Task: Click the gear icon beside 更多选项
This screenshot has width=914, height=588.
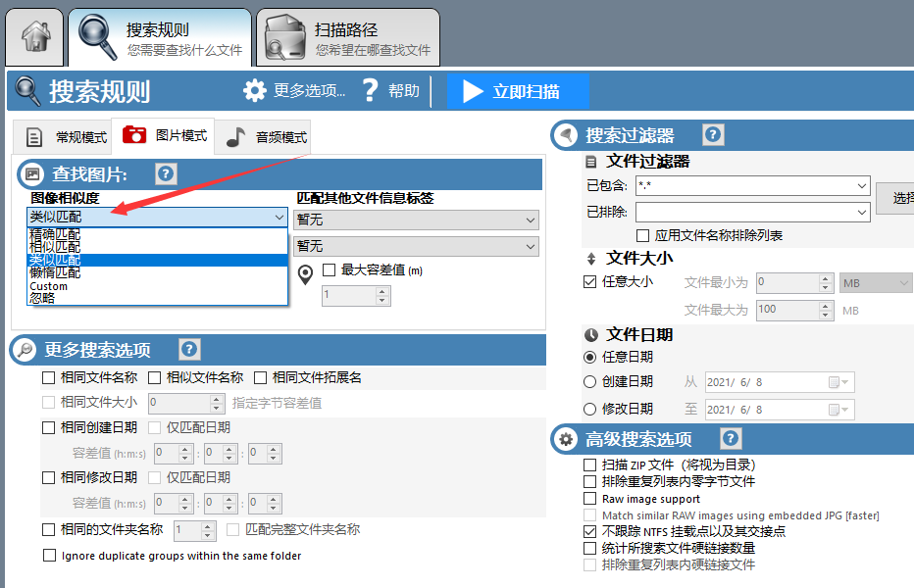Action: (253, 91)
